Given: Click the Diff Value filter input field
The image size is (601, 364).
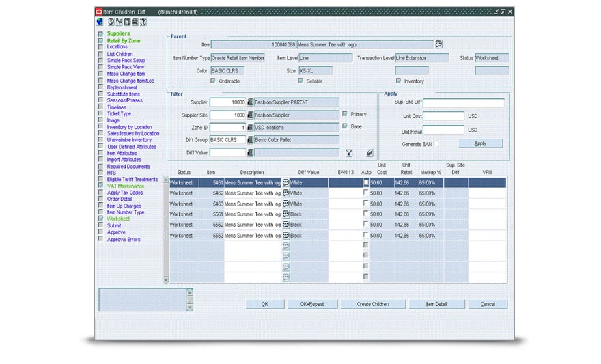Looking at the screenshot, I should click(x=227, y=152).
